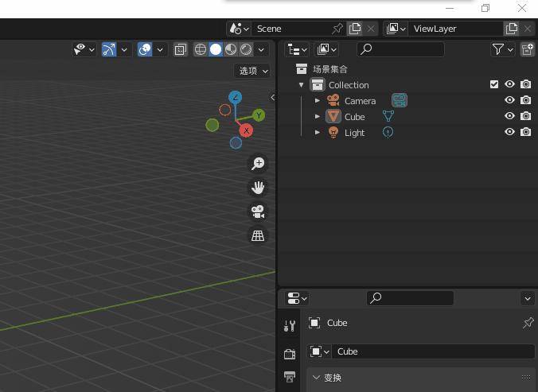538x392 pixels.
Task: Disable Camera in renders
Action: 525,100
